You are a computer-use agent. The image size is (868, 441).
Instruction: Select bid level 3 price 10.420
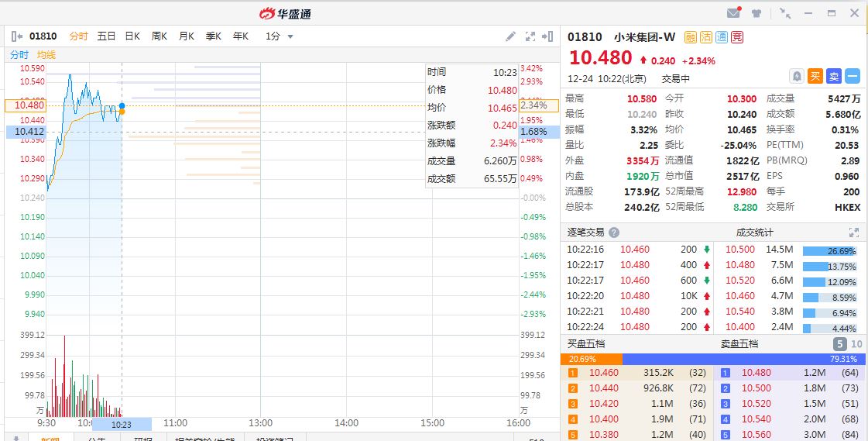point(603,404)
